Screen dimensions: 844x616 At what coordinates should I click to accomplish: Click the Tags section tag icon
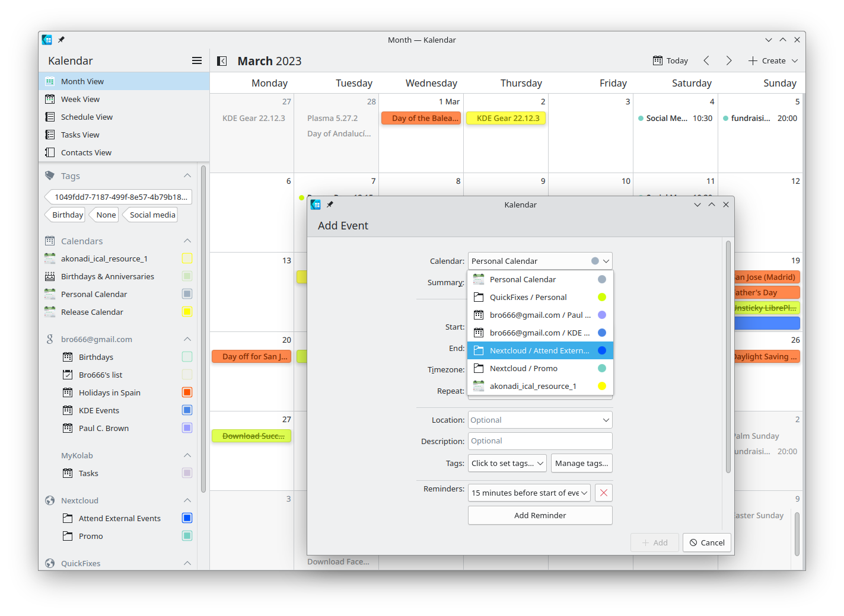50,175
